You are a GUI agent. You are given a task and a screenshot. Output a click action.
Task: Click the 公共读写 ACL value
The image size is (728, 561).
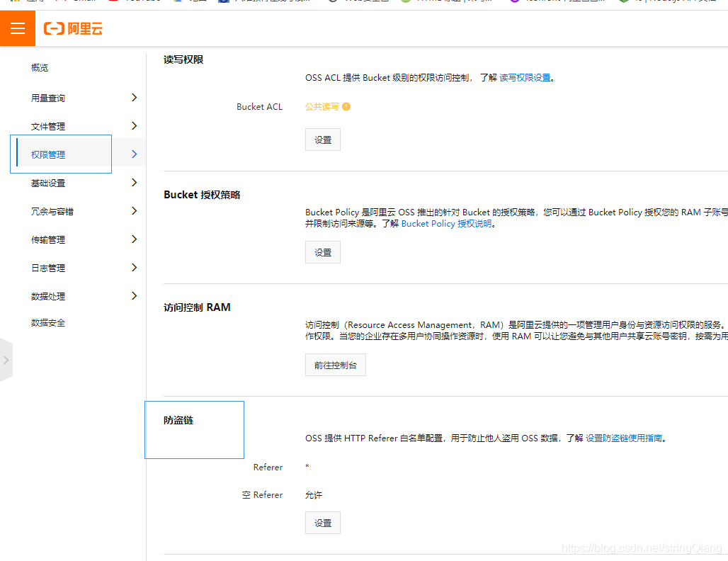pos(322,107)
